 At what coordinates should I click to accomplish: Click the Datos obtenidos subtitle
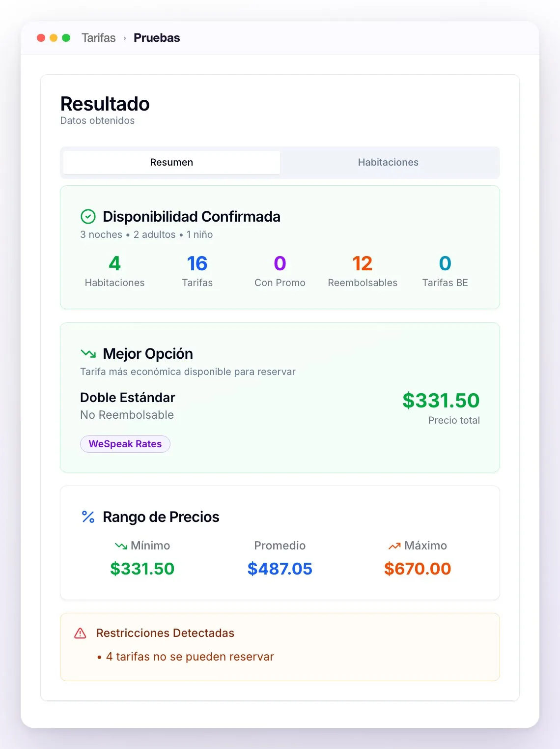[x=97, y=120]
